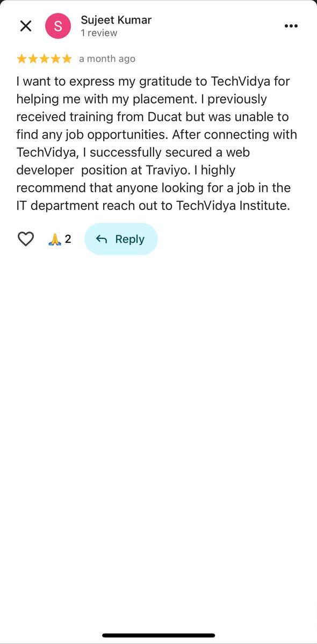Tap the reaction count number 2
Screen dimensions: 317x644
point(68,239)
